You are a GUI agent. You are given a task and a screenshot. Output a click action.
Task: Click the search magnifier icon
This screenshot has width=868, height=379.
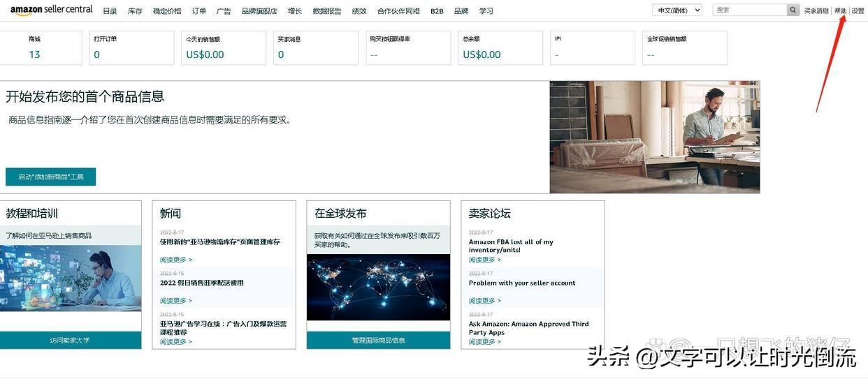793,10
